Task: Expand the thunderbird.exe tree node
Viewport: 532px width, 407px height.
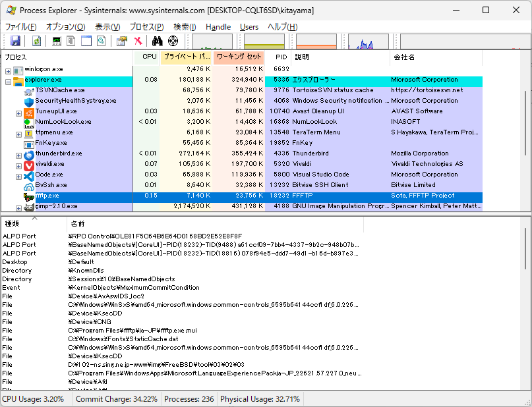Action: [x=18, y=155]
